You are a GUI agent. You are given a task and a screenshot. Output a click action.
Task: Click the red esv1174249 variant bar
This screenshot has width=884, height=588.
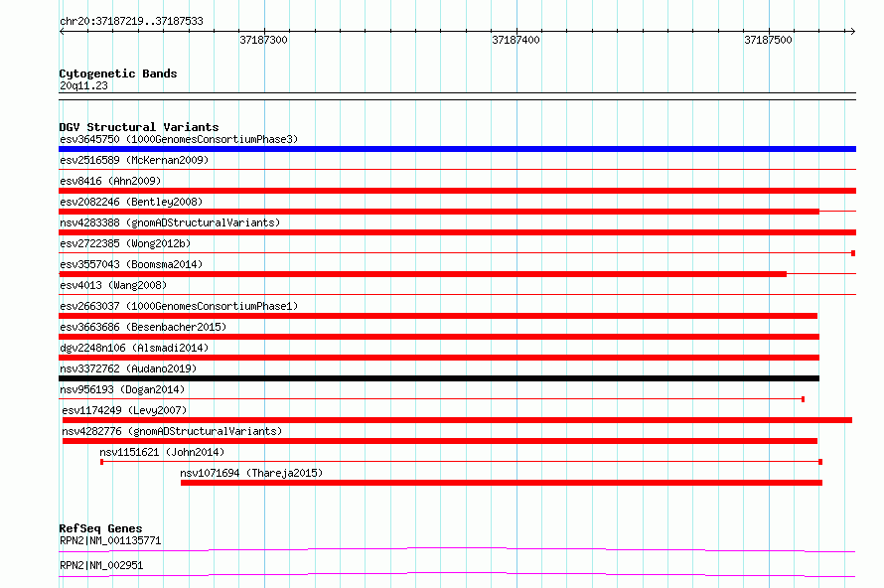click(x=457, y=420)
